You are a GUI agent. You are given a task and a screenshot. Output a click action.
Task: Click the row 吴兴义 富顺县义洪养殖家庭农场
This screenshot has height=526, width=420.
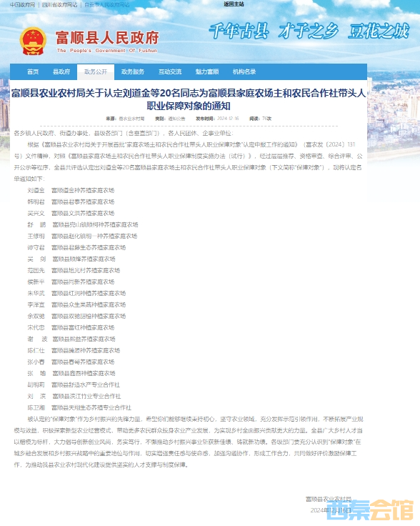(x=71, y=214)
